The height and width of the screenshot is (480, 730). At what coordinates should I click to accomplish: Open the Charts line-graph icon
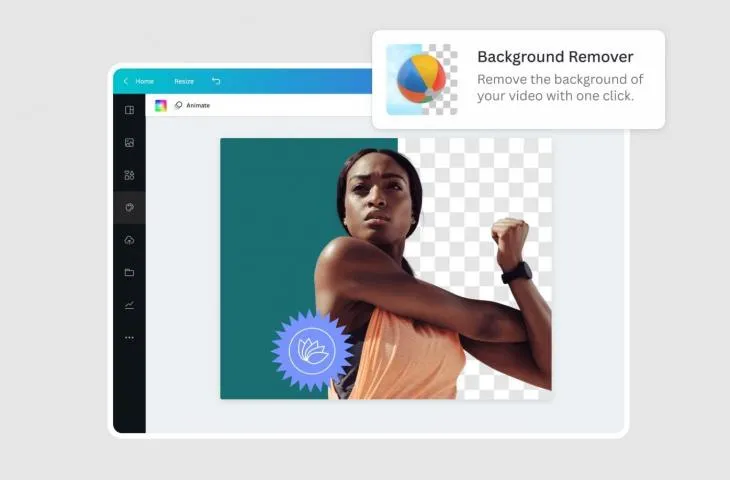[x=129, y=305]
